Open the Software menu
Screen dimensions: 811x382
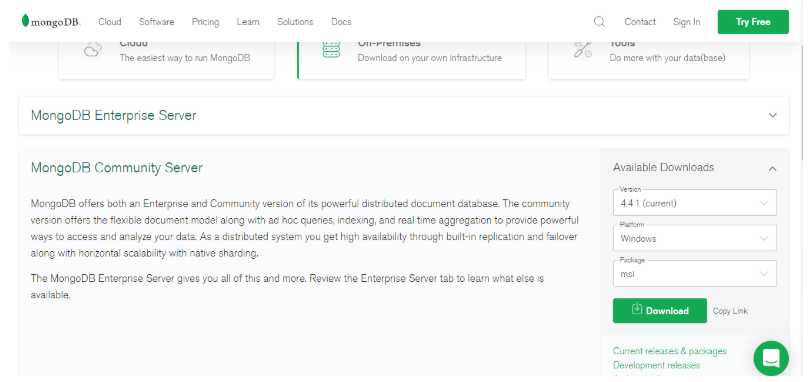point(156,22)
